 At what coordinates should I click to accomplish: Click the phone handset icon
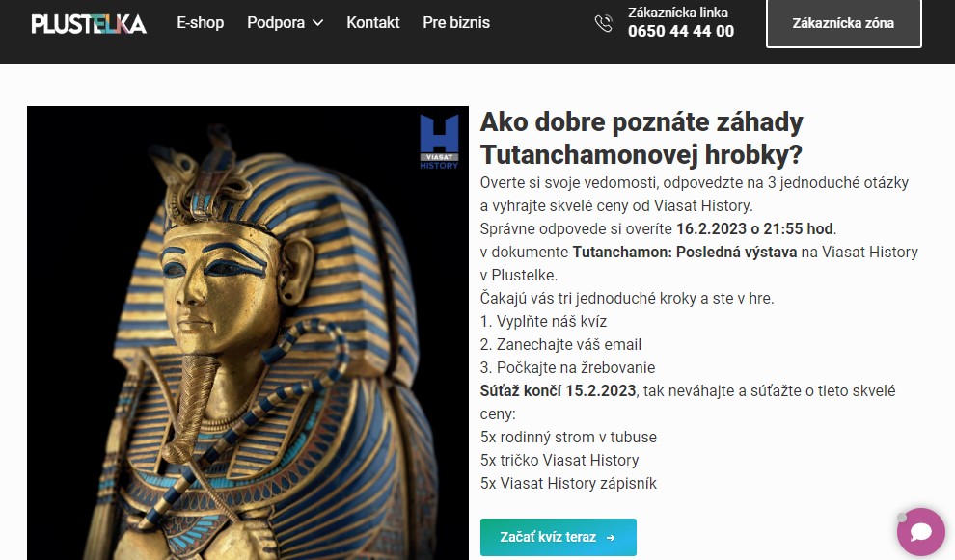(604, 23)
